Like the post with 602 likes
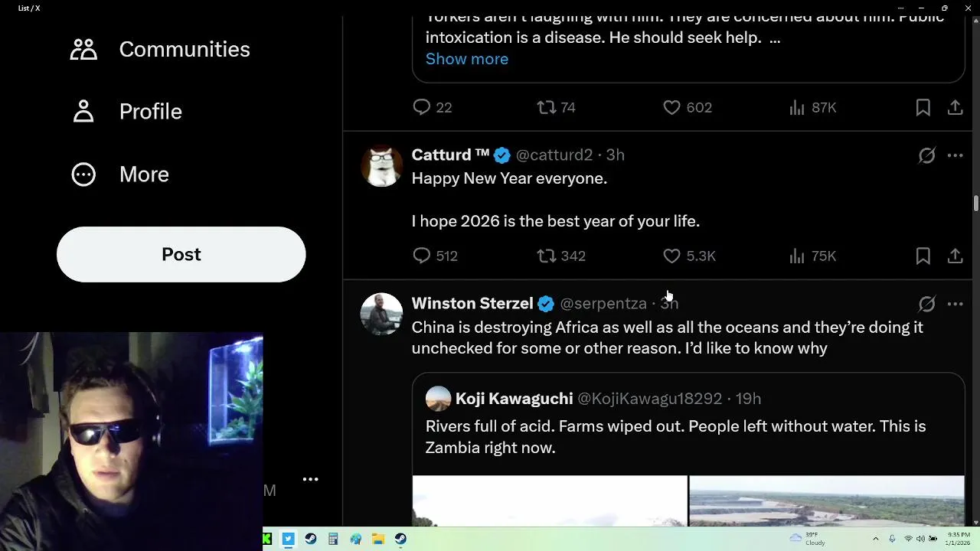This screenshot has width=980, height=551. tap(671, 108)
